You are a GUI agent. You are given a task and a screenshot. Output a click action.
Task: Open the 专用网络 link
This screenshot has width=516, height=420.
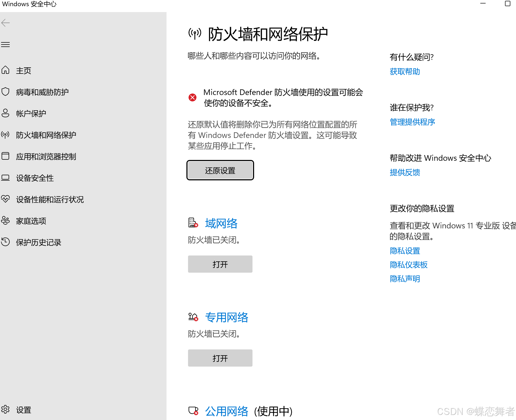(226, 317)
